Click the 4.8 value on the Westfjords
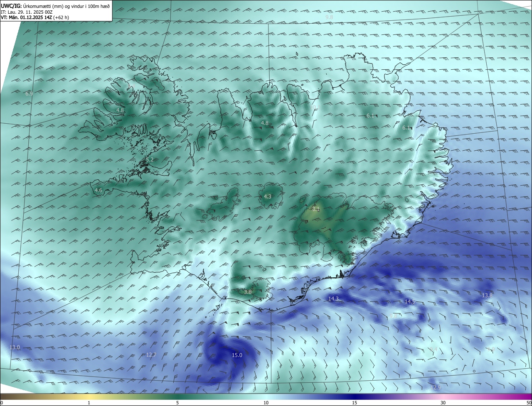Screen dimensions: 532x406 (120, 110)
